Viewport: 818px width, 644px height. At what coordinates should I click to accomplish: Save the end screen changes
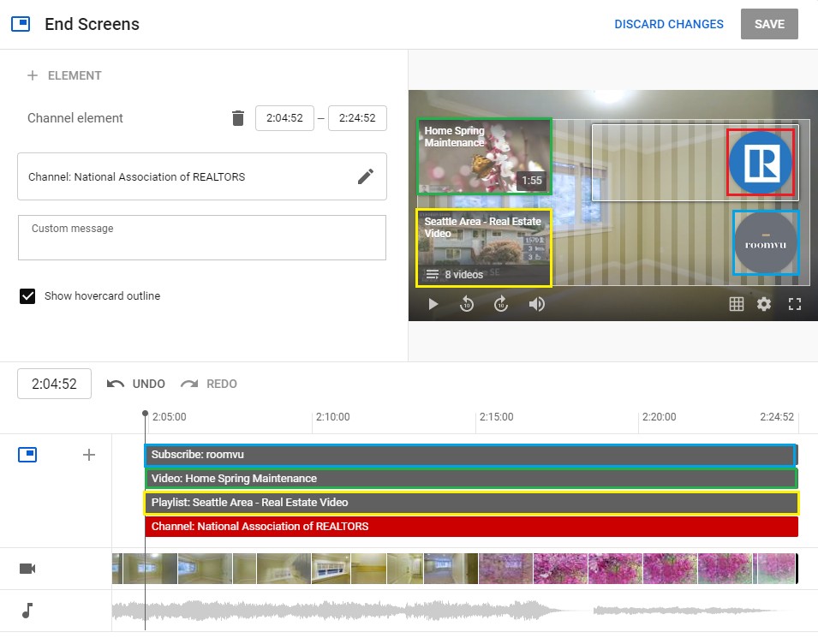tap(768, 24)
